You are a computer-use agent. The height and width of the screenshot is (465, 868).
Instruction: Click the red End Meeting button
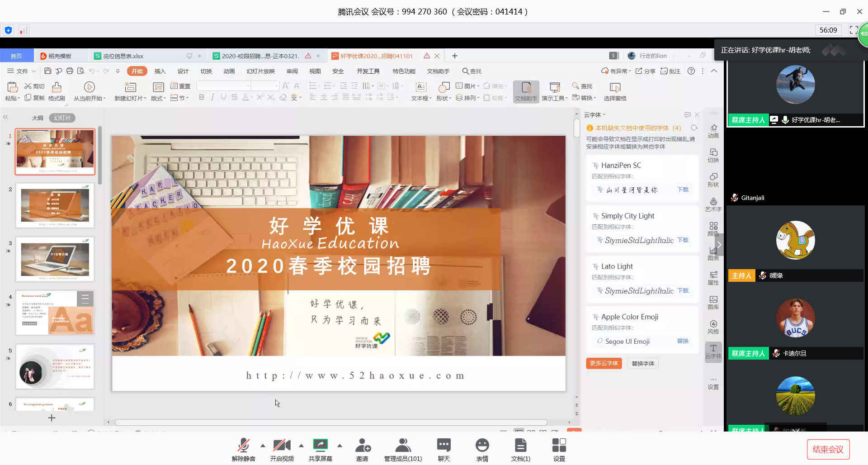(x=828, y=449)
